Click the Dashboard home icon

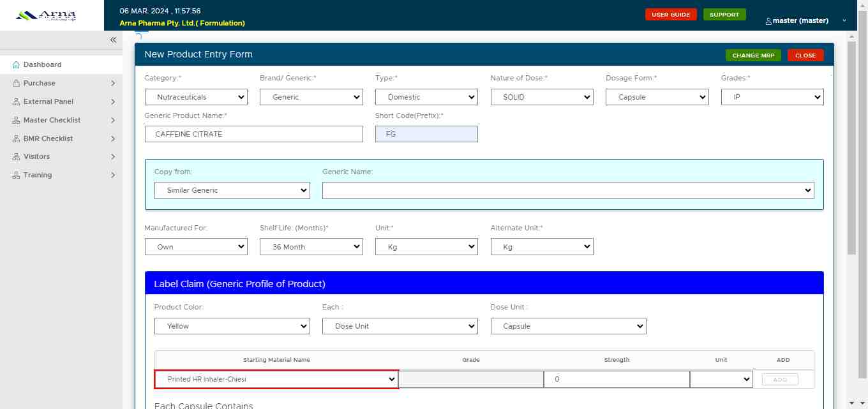(16, 65)
